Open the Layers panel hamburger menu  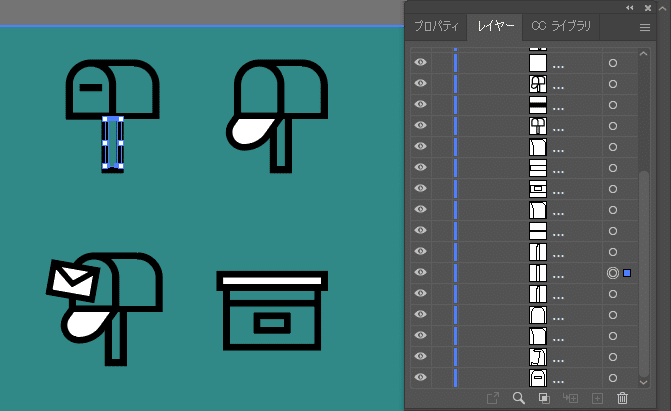644,27
